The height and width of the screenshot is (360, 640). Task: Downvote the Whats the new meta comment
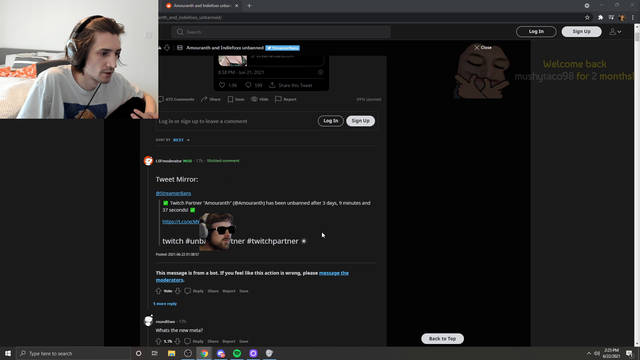pyautogui.click(x=178, y=341)
